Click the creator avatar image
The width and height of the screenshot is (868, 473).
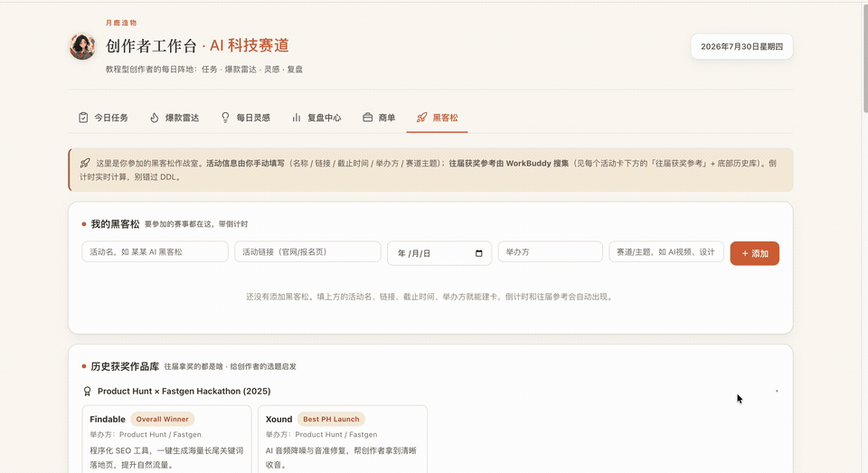(82, 46)
